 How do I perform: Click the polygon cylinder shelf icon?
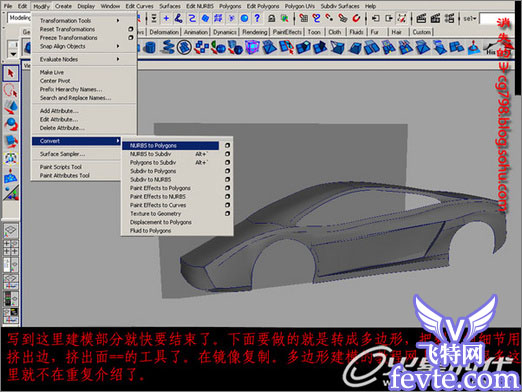point(150,47)
